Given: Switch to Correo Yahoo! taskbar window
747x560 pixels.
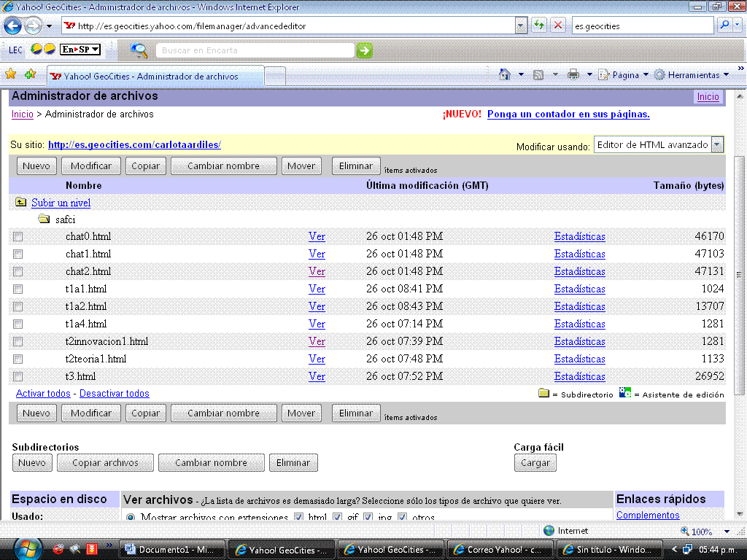Looking at the screenshot, I should 500,550.
